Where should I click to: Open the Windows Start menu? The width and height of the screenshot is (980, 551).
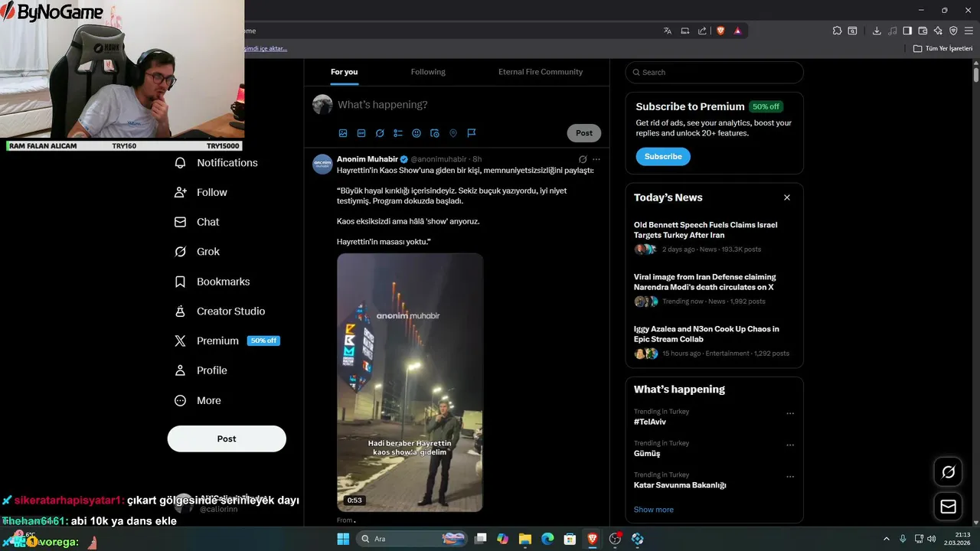(x=343, y=539)
